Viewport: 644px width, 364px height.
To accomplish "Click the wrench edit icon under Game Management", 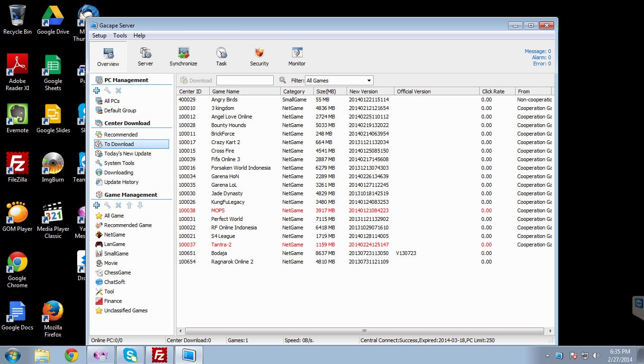I will click(x=107, y=205).
